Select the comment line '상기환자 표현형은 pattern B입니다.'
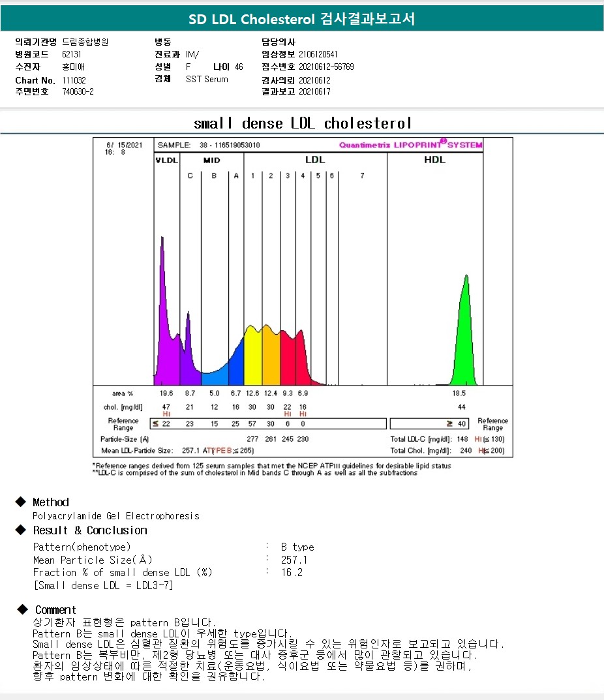 click(x=124, y=622)
